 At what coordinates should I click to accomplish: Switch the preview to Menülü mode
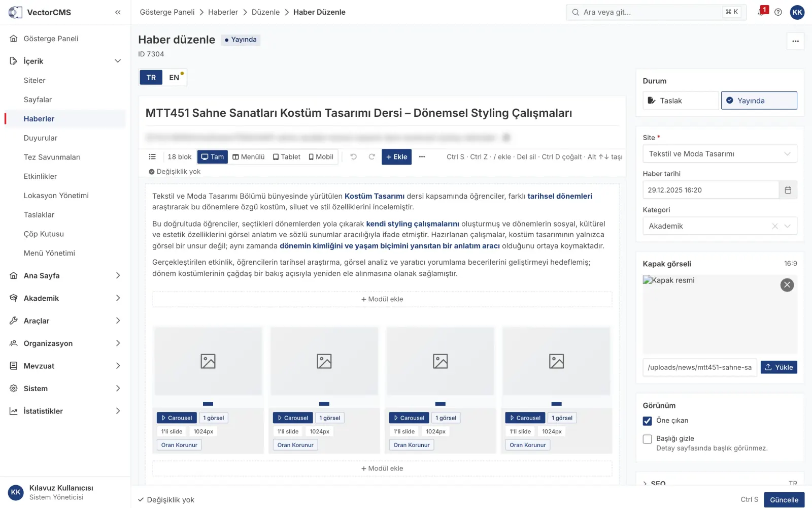[x=249, y=157]
